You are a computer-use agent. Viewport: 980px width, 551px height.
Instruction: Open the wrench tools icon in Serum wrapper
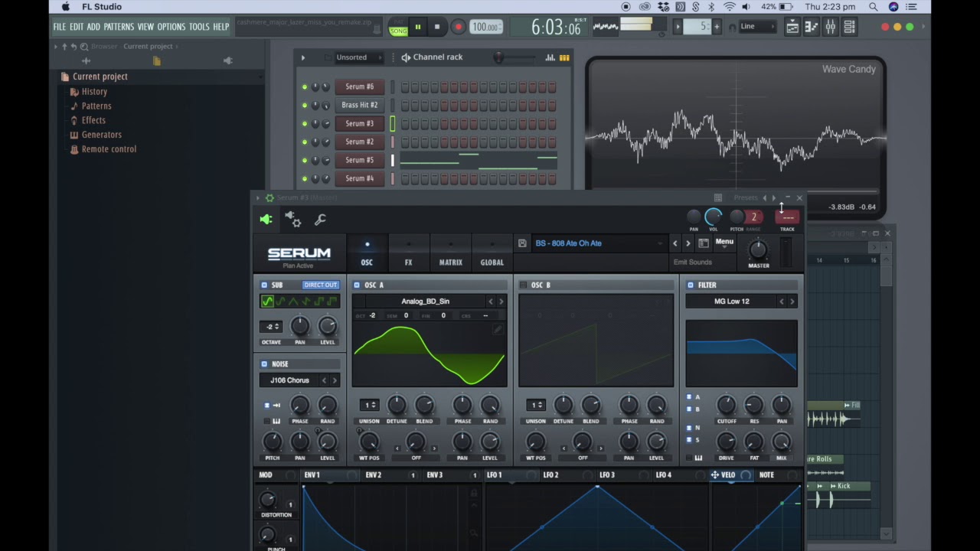(320, 220)
